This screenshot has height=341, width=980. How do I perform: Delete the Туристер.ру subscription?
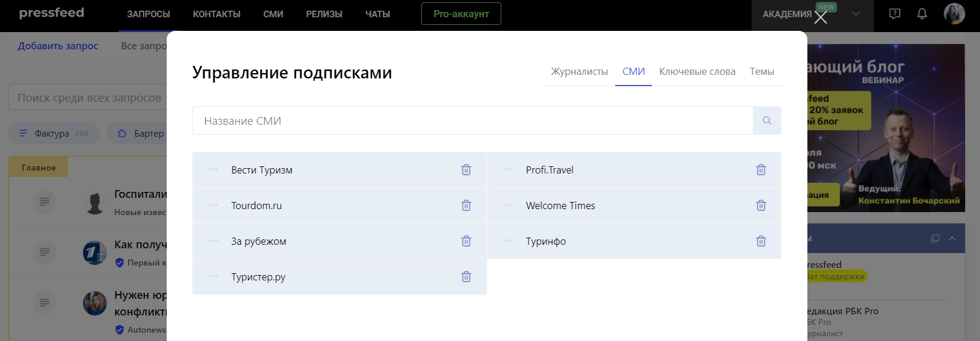[x=466, y=277]
